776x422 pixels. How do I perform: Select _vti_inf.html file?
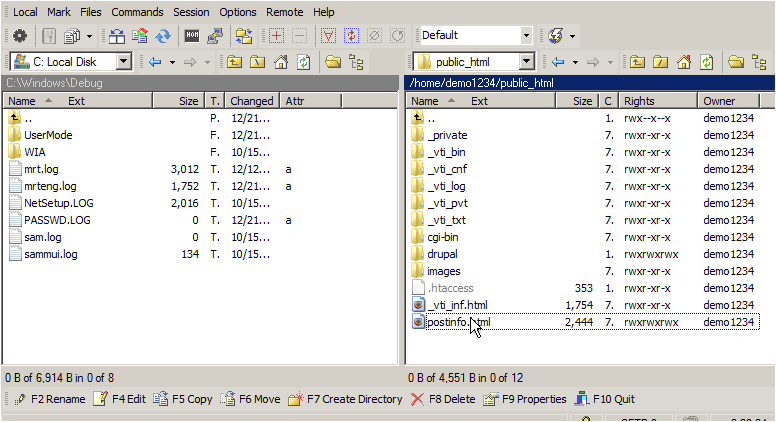click(x=457, y=305)
